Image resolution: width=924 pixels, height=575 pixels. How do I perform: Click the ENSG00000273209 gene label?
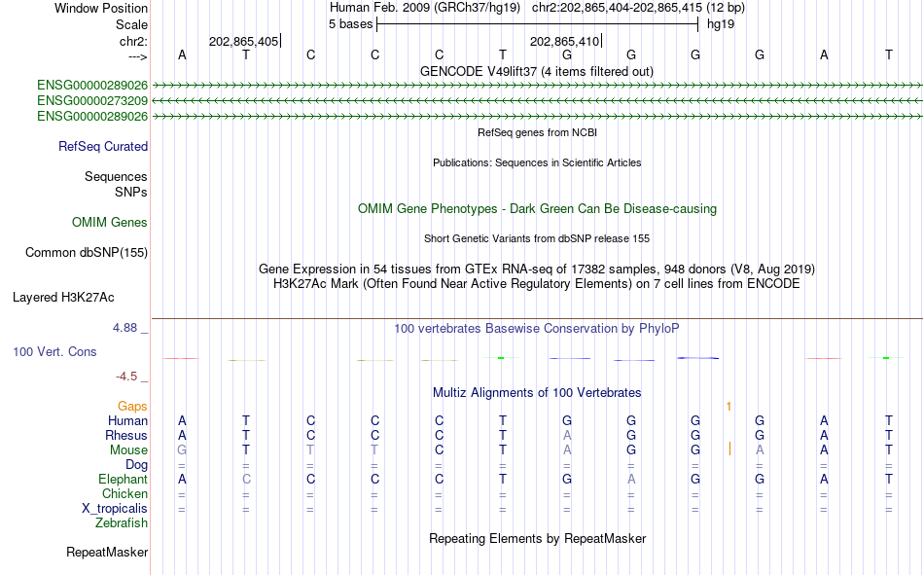92,101
